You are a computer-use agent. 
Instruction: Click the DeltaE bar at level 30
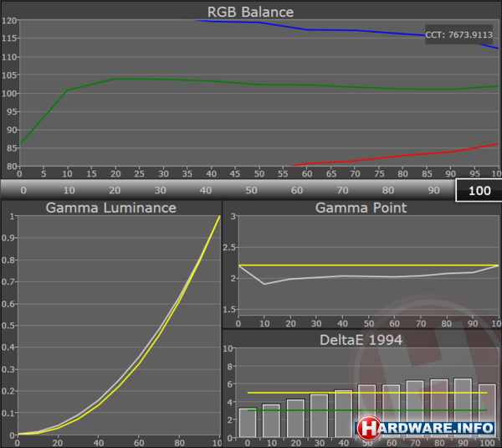320,415
